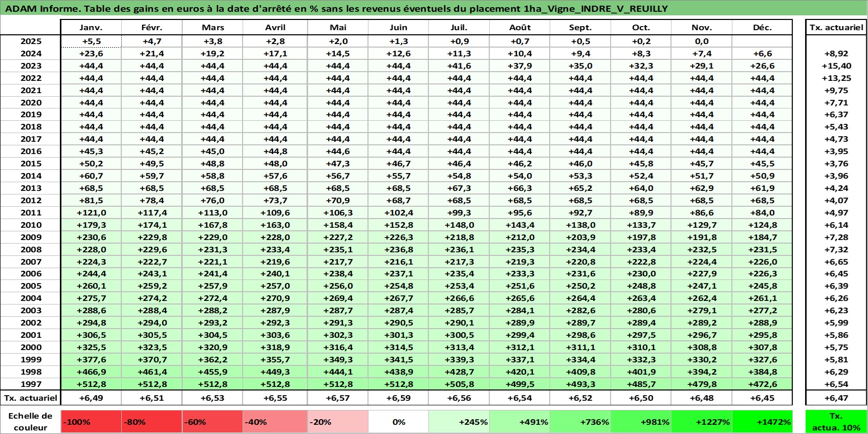Click the 2025 Janv. cell +5,5
The width and height of the screenshot is (868, 434).
point(91,41)
